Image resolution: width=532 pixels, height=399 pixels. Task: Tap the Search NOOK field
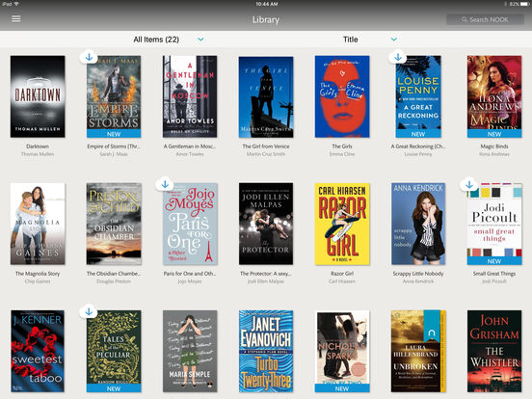(x=485, y=19)
